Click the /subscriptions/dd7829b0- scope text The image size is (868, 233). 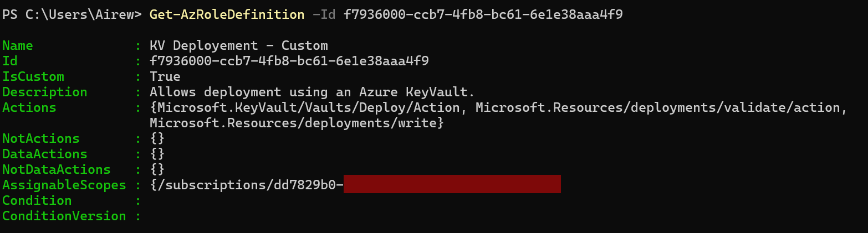[x=247, y=185]
